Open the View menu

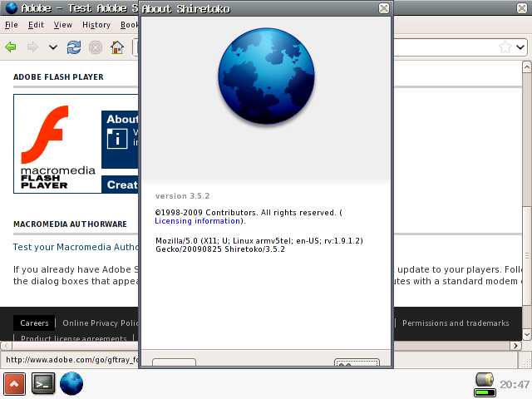tap(63, 25)
